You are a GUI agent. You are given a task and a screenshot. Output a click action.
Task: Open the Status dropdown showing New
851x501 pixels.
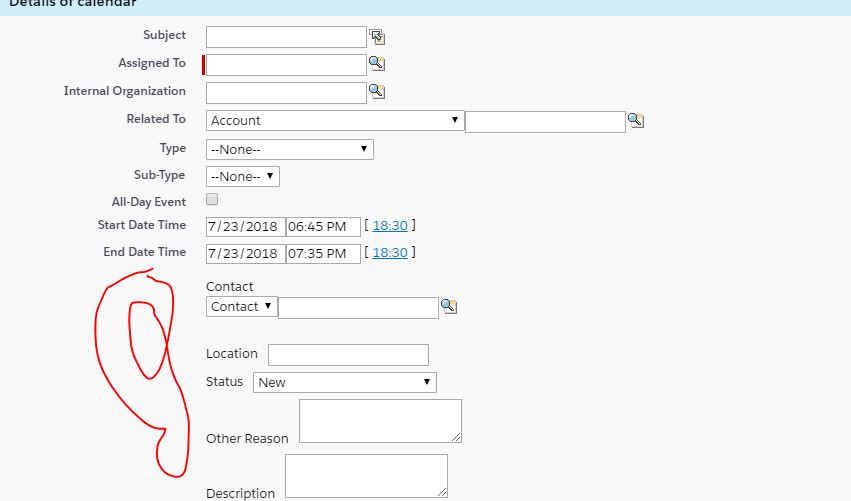pos(345,382)
